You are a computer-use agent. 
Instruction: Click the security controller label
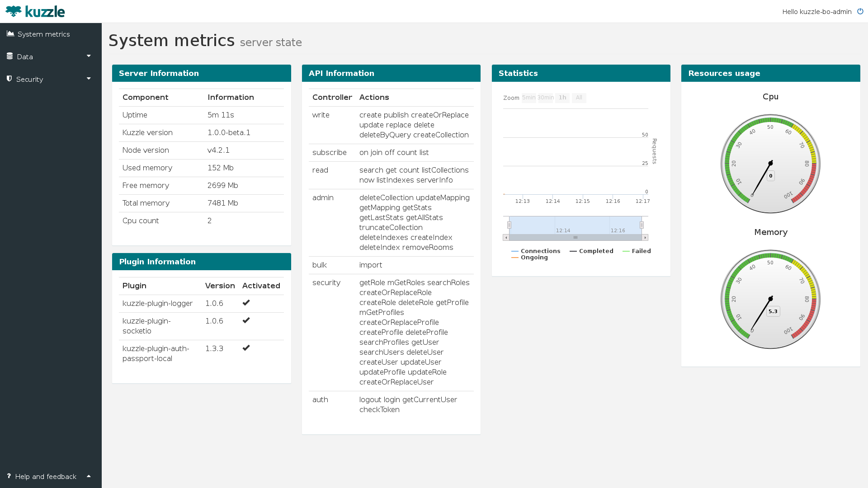coord(326,283)
